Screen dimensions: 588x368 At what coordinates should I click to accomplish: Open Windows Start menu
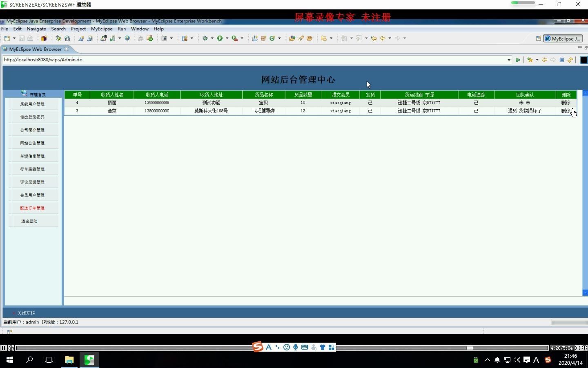pyautogui.click(x=10, y=360)
